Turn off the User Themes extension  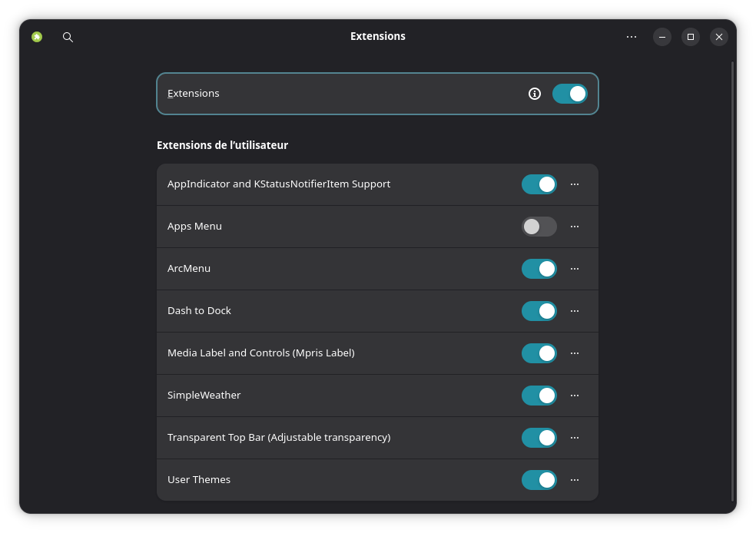(x=539, y=479)
